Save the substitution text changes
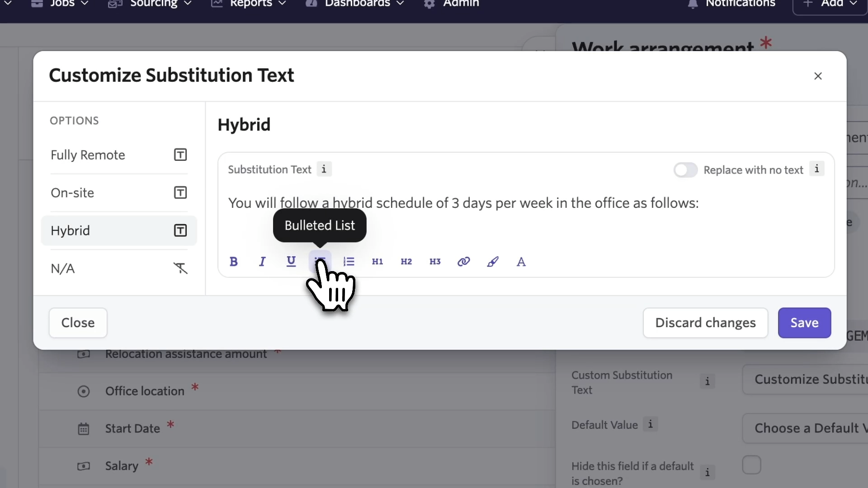Screen dimensions: 868x488 click(x=804, y=323)
